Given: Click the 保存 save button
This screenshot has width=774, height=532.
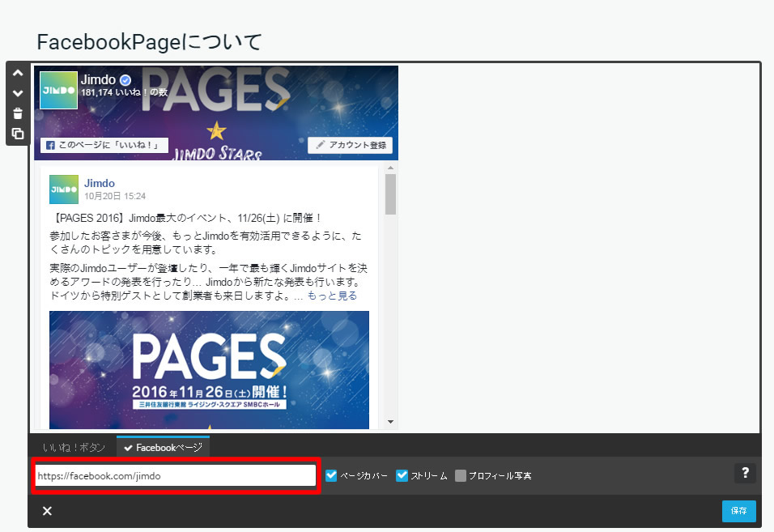Looking at the screenshot, I should click(738, 511).
